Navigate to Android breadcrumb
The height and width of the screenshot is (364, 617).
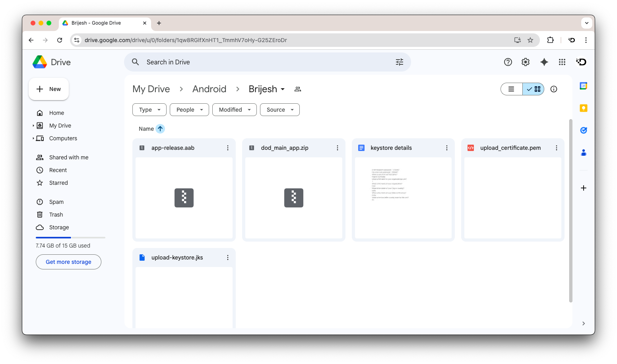coord(209,89)
